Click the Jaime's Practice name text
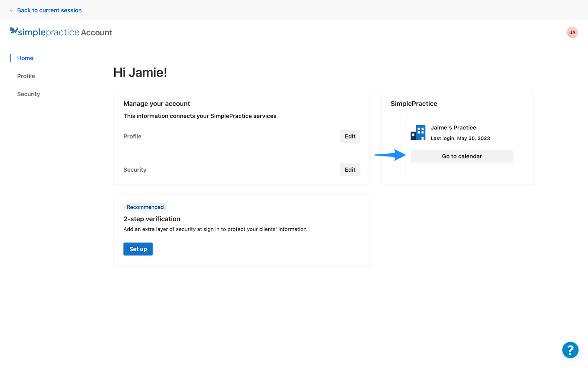Viewport: 588px width, 368px height. [x=453, y=128]
